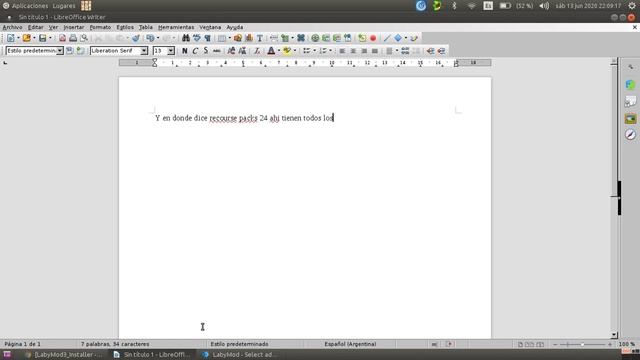Apply the yellow highlighting color
The width and height of the screenshot is (640, 360).
[287, 51]
